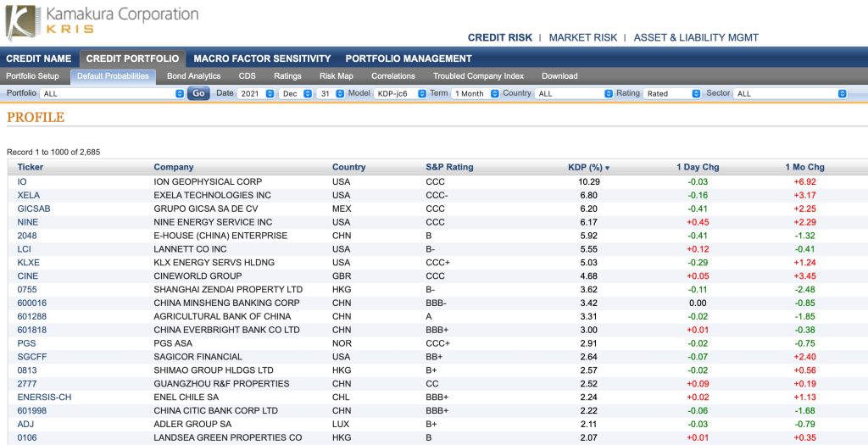Sort table by Country column header
Viewport: 868px width, 445px height.
coord(348,167)
